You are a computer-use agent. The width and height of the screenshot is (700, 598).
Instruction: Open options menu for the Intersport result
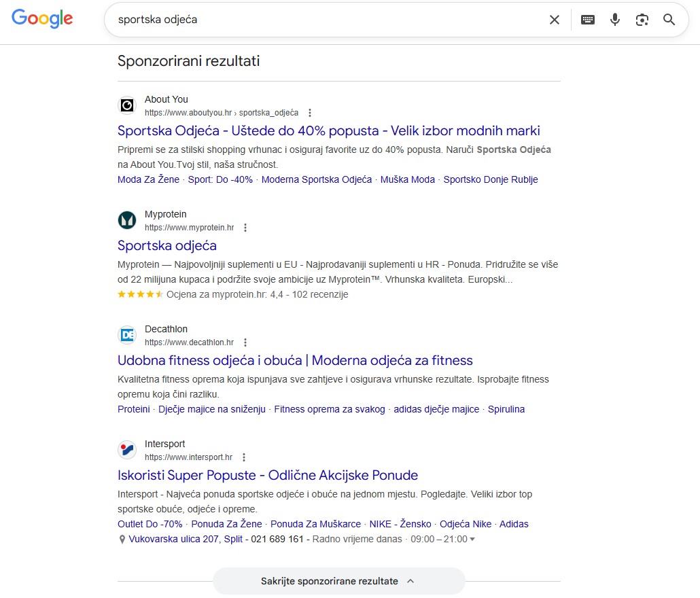pos(243,457)
